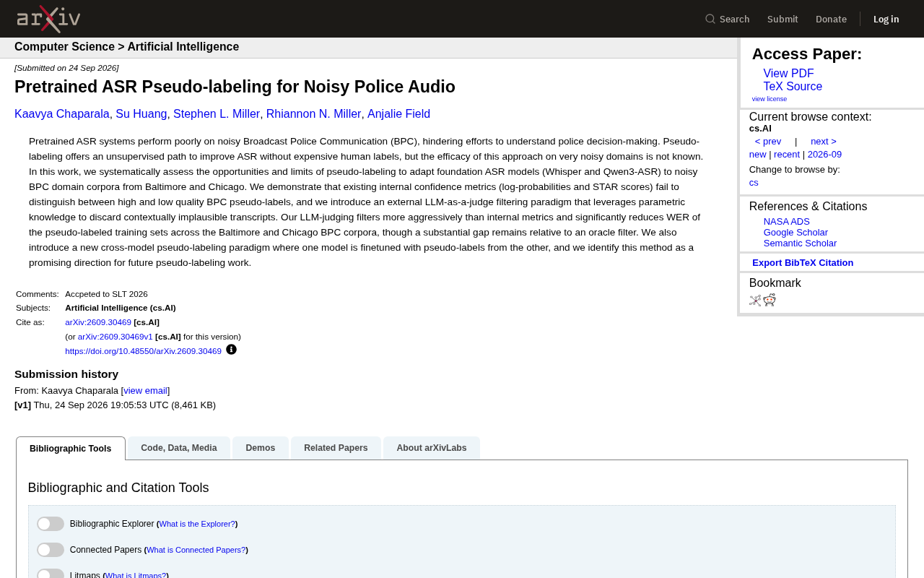
Task: Enable Connected Papers toggle
Action: point(51,550)
